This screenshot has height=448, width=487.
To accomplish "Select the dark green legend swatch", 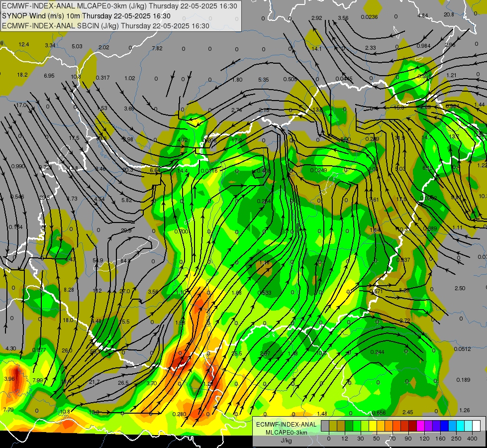I will (349, 426).
